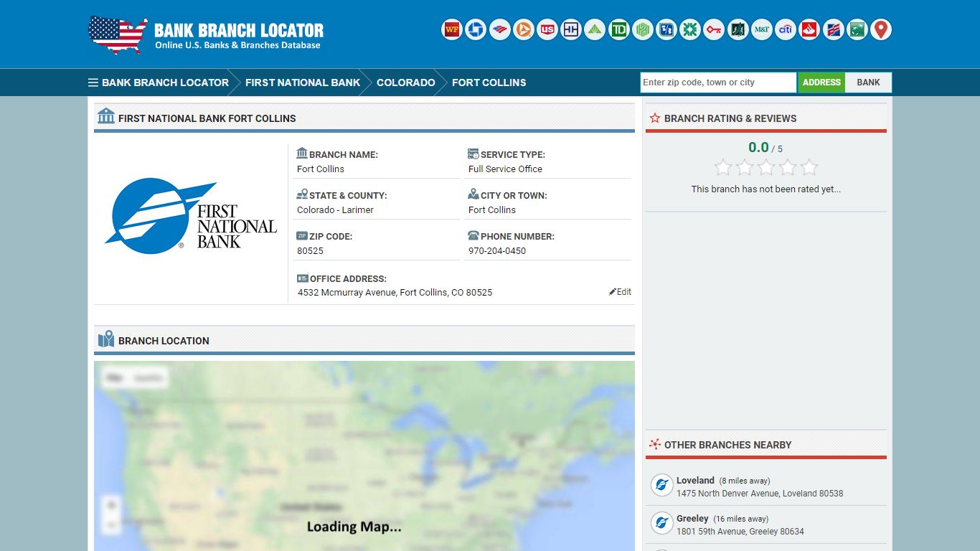Screen dimensions: 980x551
Task: Rate the branch two stars
Action: (x=745, y=168)
